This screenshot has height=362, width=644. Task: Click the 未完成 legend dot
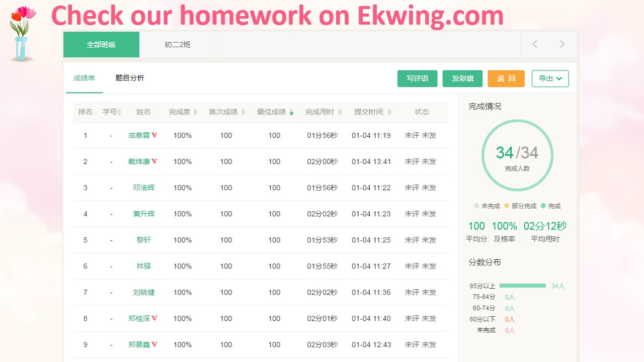pyautogui.click(x=476, y=206)
